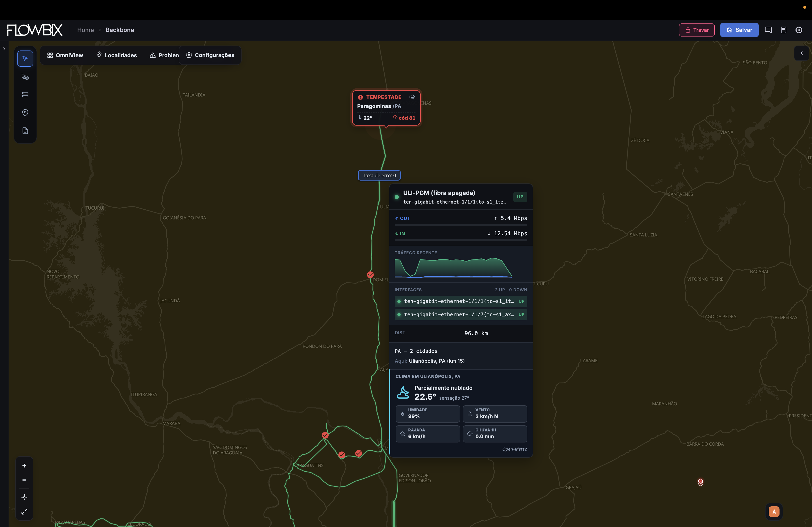This screenshot has height=527, width=812.
Task: Click the 2 UP · 0 DOWN interfaces summary
Action: click(511, 290)
